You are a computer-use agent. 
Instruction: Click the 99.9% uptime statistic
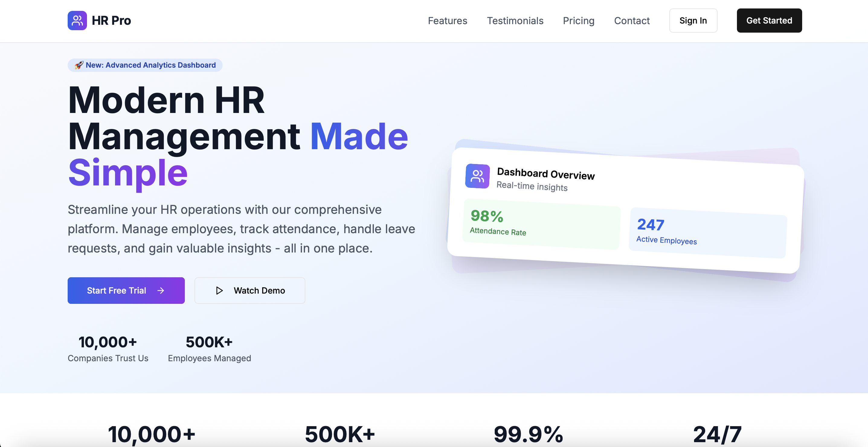528,434
